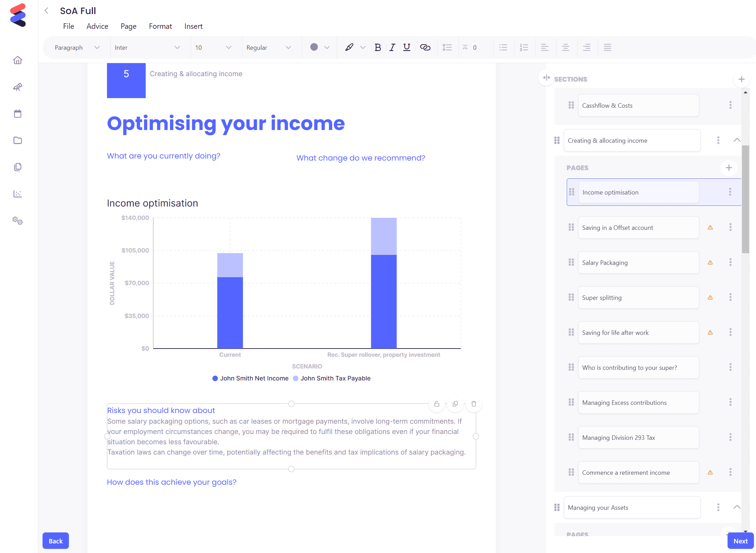Click the Next button
Image resolution: width=756 pixels, height=553 pixels.
(x=740, y=541)
